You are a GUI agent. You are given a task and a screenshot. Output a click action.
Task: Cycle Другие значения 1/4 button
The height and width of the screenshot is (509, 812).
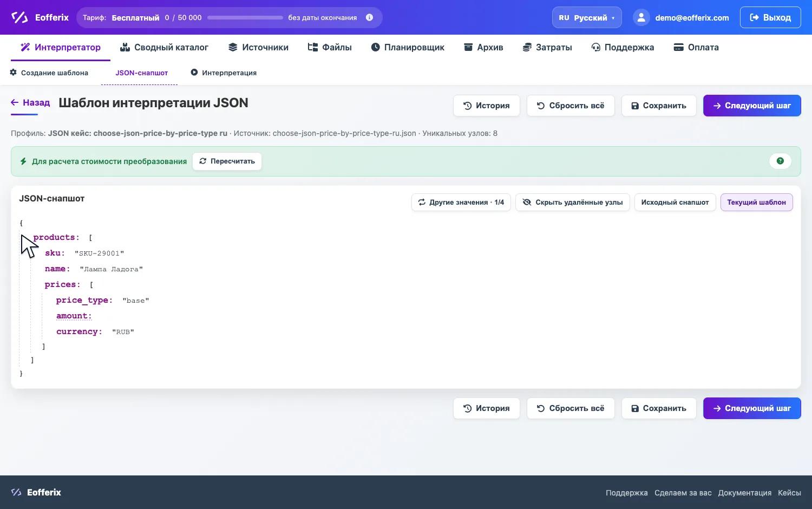(x=461, y=203)
